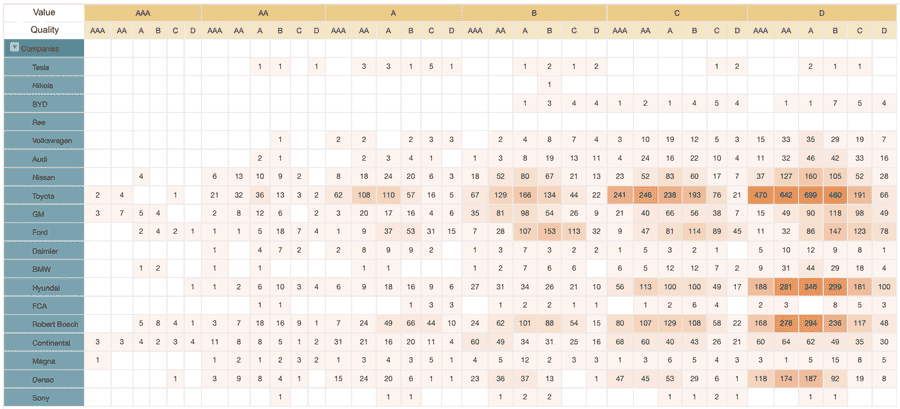Select the AAA Value column group header
900x409 pixels.
(143, 12)
